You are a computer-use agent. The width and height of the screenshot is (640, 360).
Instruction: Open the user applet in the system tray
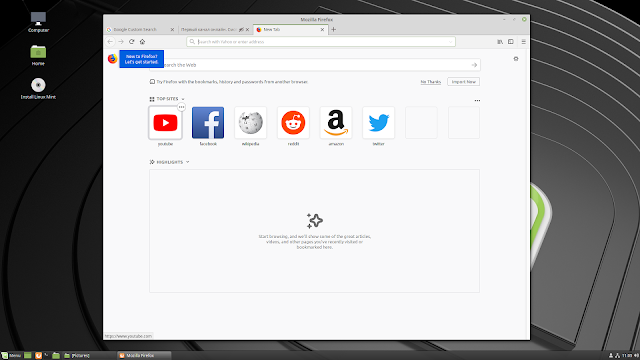coord(611,356)
